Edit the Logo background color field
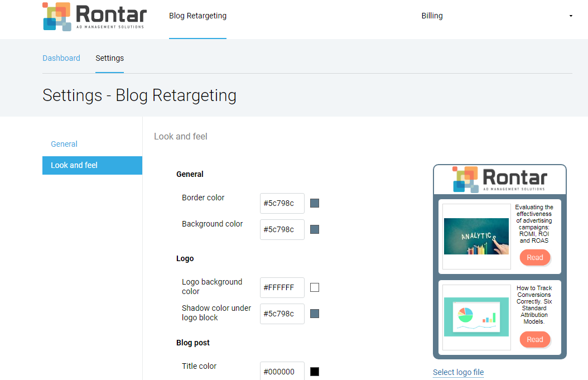This screenshot has height=380, width=588. [x=282, y=288]
